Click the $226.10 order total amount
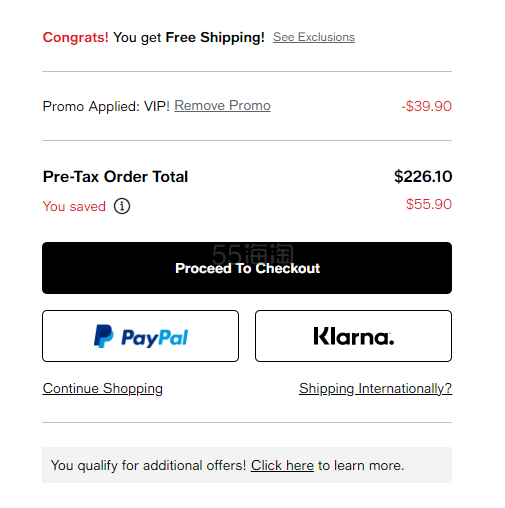The image size is (505, 508). [423, 176]
